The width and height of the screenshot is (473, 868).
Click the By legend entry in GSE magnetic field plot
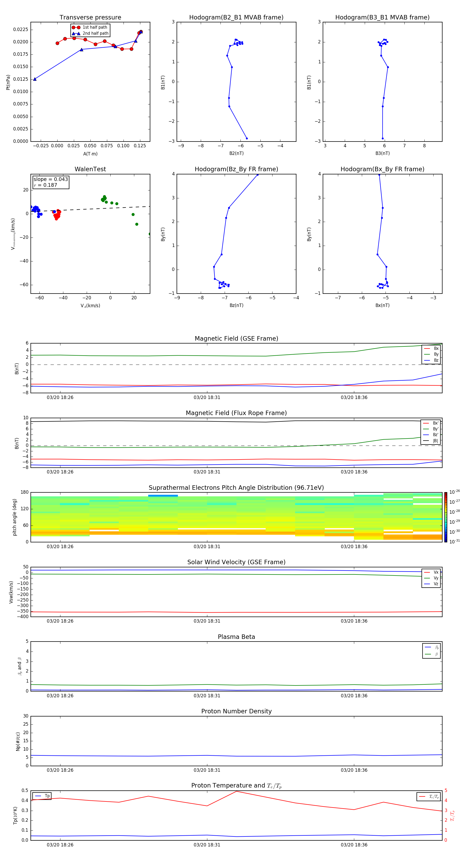(431, 354)
